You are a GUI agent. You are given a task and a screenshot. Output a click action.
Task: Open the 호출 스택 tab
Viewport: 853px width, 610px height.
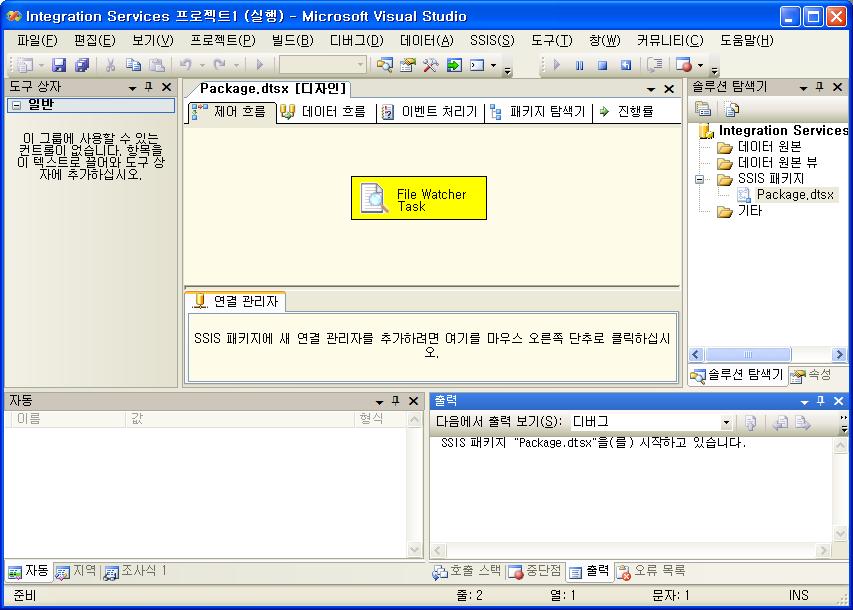click(467, 571)
